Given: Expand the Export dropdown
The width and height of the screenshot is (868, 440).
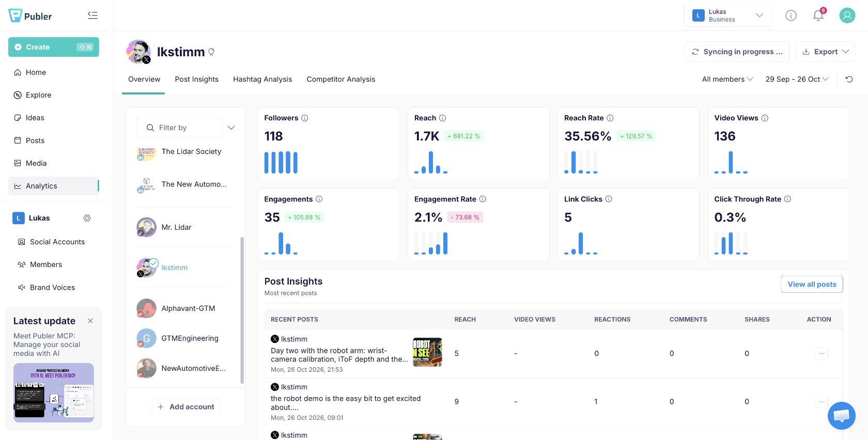Looking at the screenshot, I should tap(826, 52).
